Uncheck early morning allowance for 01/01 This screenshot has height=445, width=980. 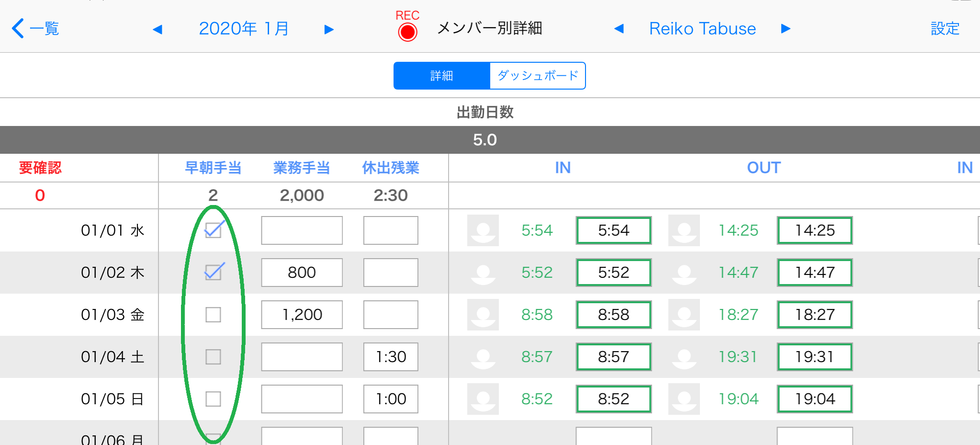click(214, 230)
